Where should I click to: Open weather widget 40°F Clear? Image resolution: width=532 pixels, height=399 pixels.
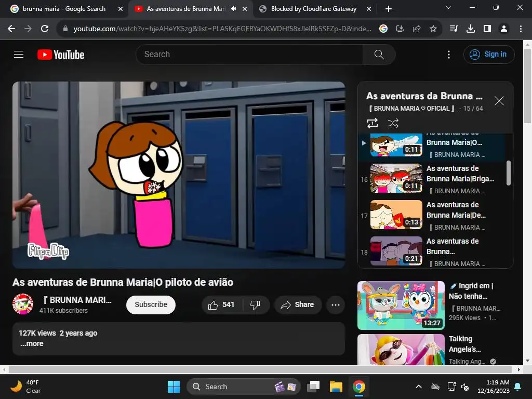tap(25, 387)
